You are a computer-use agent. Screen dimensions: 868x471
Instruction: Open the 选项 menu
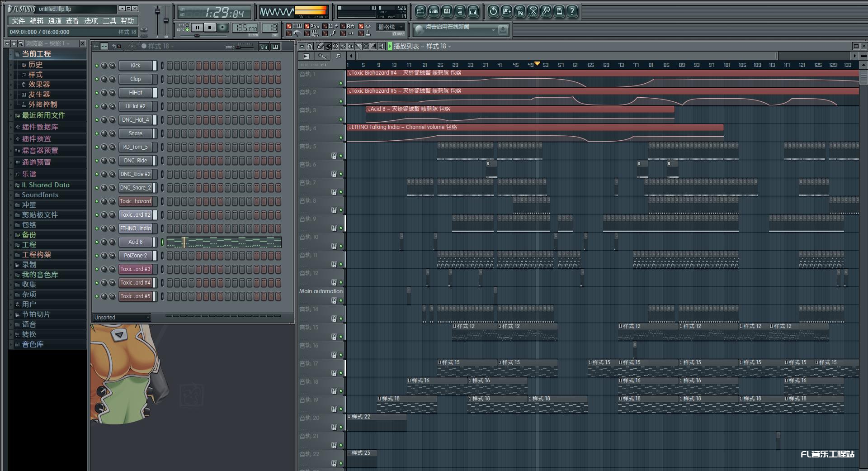pos(91,21)
